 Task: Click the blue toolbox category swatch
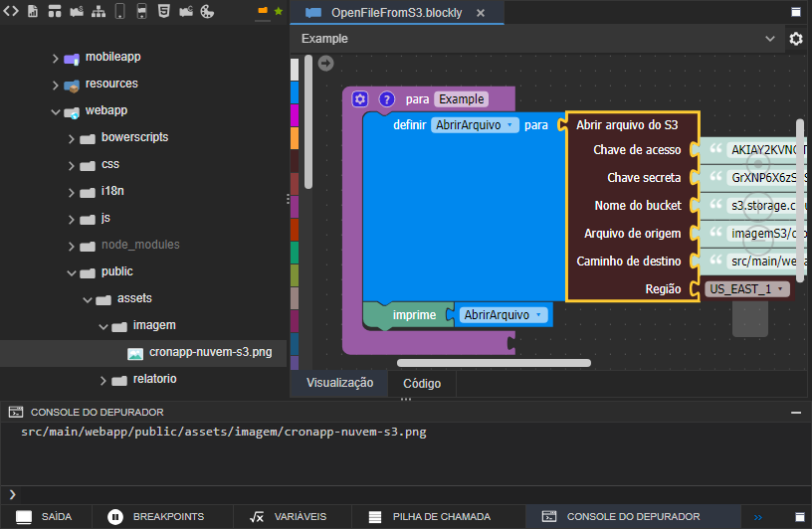coord(295,92)
